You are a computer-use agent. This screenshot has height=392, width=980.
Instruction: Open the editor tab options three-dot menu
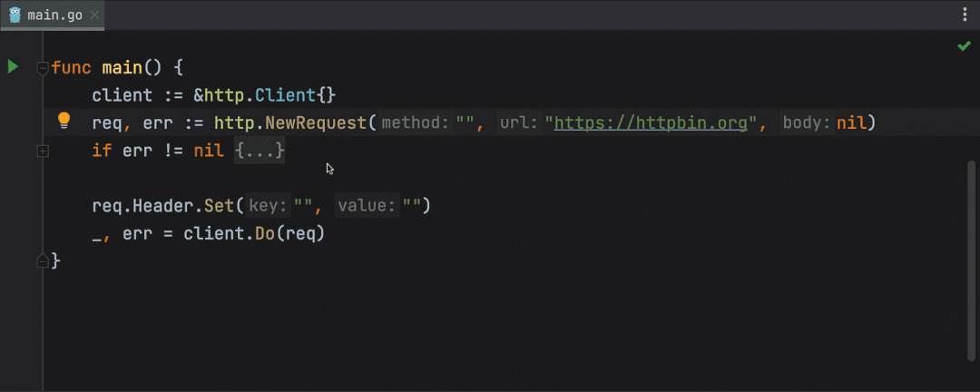coord(965,15)
